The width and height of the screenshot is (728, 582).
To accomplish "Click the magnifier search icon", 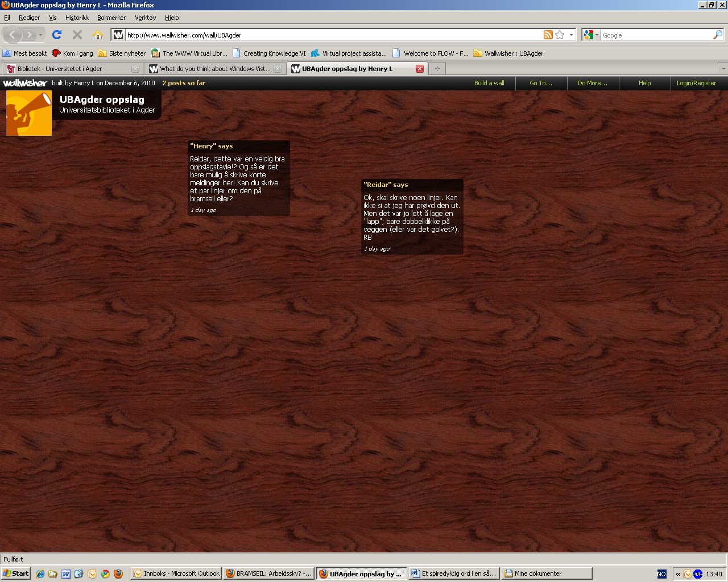I will [718, 35].
